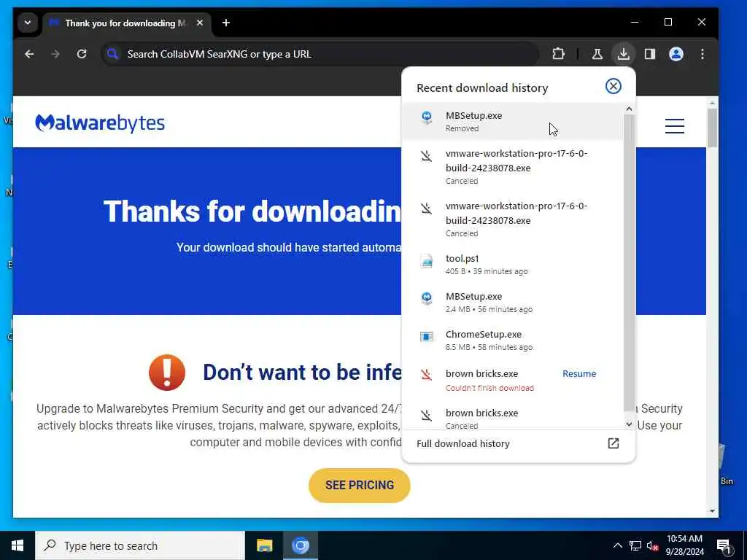Open the tab search dropdown arrow
Viewport: 747px width, 560px height.
pyautogui.click(x=28, y=23)
